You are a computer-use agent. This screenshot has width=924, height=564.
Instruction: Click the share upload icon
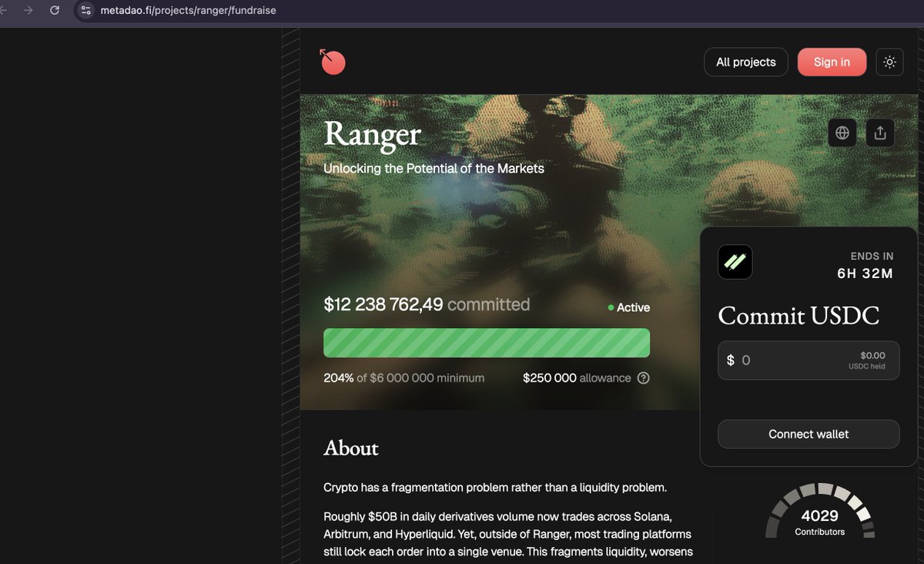880,133
